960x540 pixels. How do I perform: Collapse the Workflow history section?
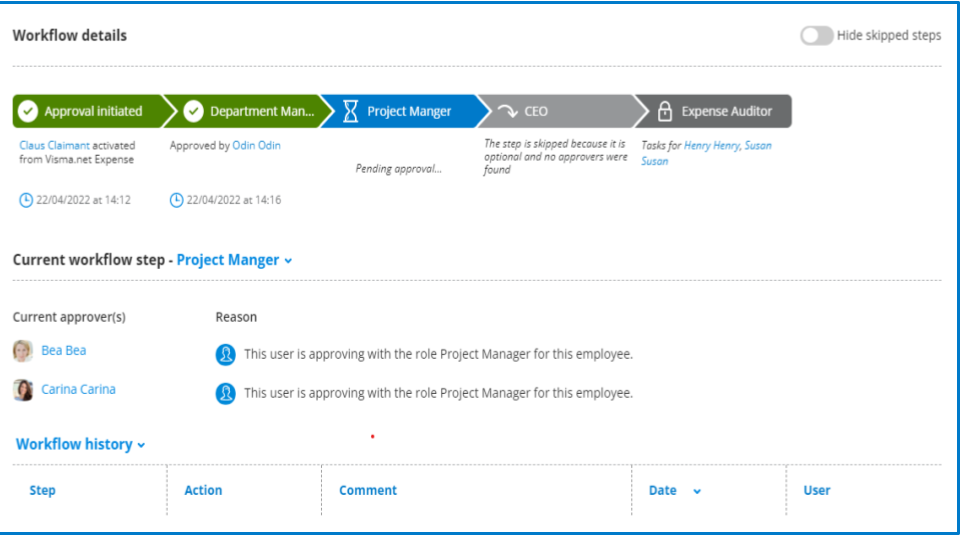click(x=141, y=445)
